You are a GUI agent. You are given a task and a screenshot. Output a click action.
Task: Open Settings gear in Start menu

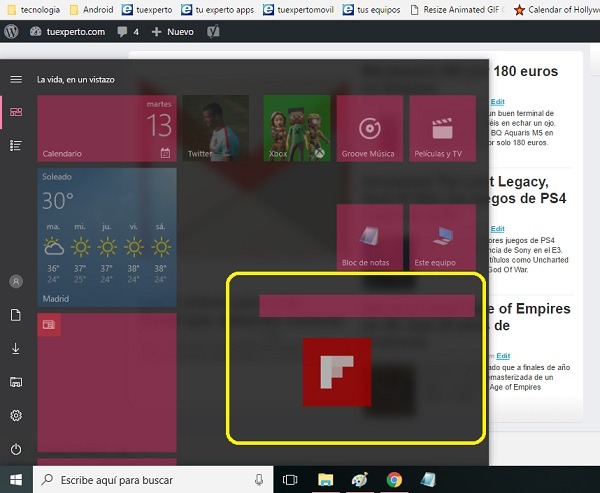(16, 415)
